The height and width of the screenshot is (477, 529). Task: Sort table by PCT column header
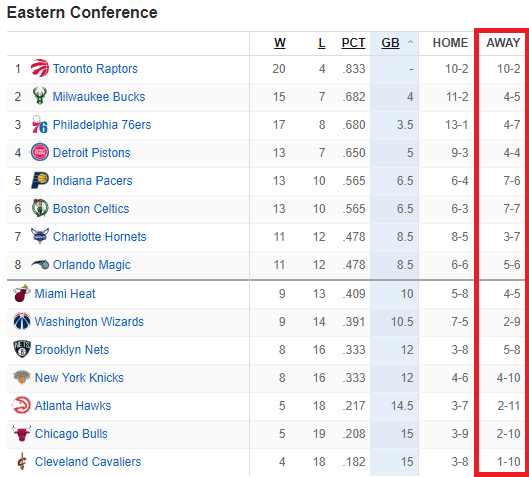coord(353,43)
